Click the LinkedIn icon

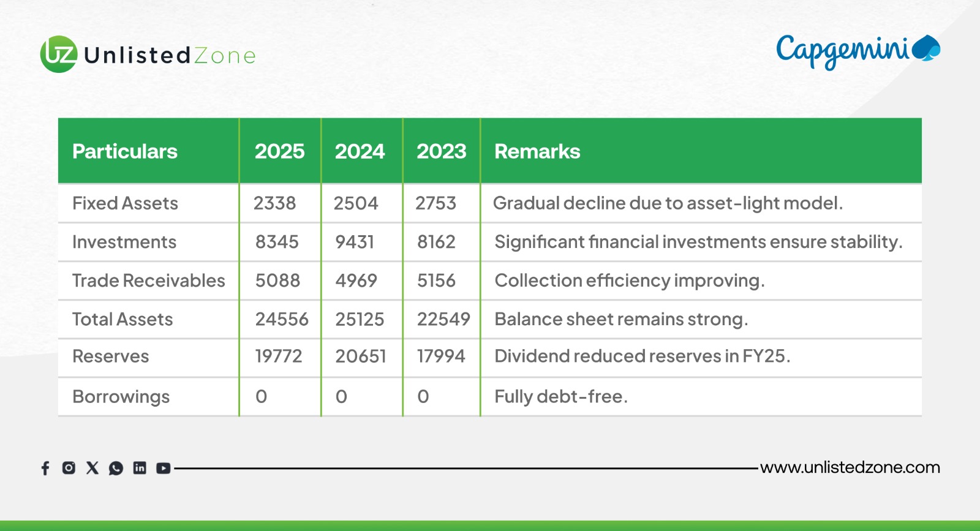(x=140, y=468)
